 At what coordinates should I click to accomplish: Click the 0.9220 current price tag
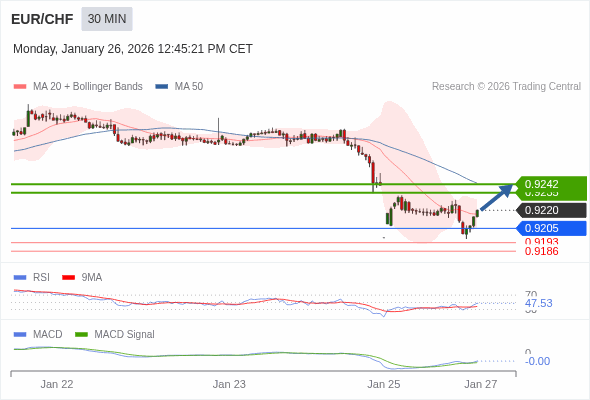pyautogui.click(x=551, y=210)
